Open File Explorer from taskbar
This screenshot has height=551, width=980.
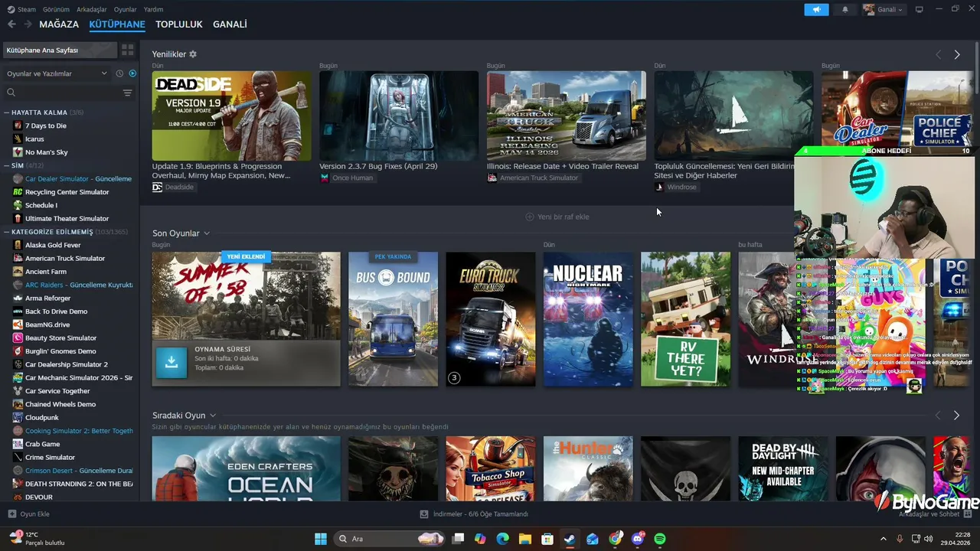pyautogui.click(x=524, y=539)
